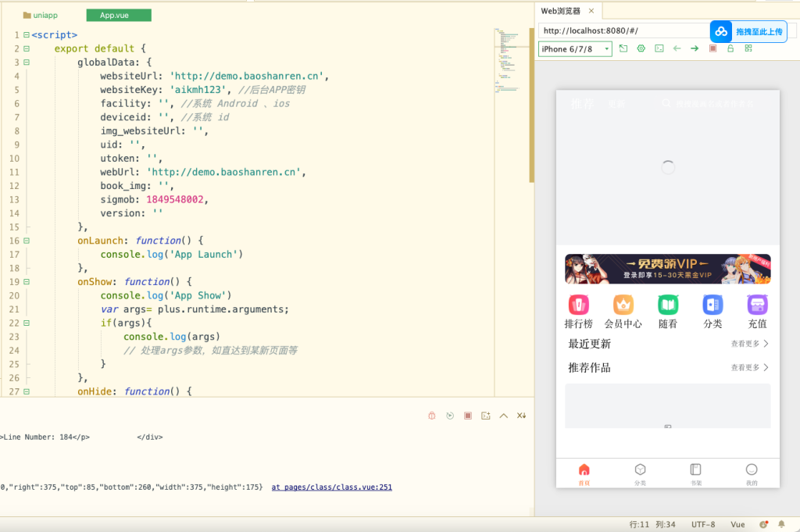Screen dimensions: 800x532
Task: Open browser settings gear icon
Action: click(641, 48)
